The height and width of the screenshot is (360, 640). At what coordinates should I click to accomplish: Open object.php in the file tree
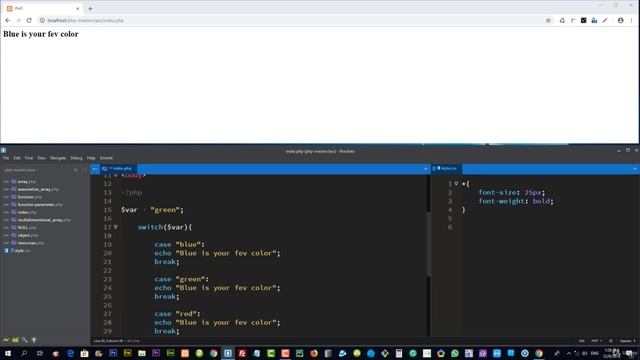pos(28,236)
